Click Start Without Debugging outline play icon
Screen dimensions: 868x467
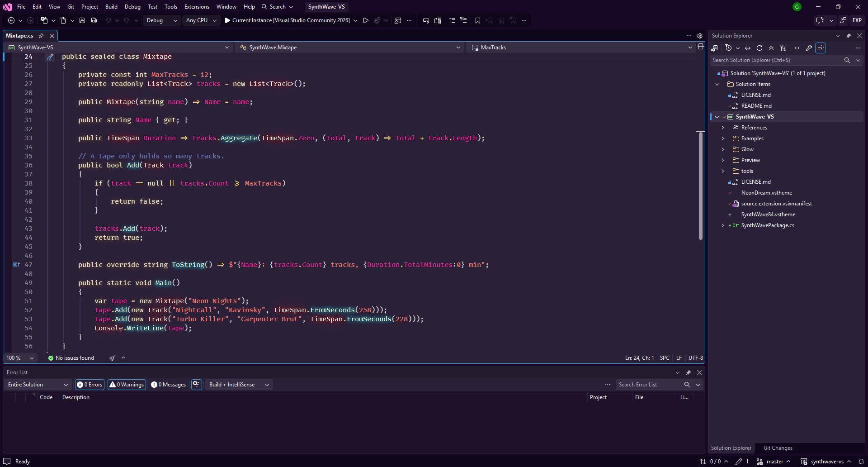(x=366, y=20)
